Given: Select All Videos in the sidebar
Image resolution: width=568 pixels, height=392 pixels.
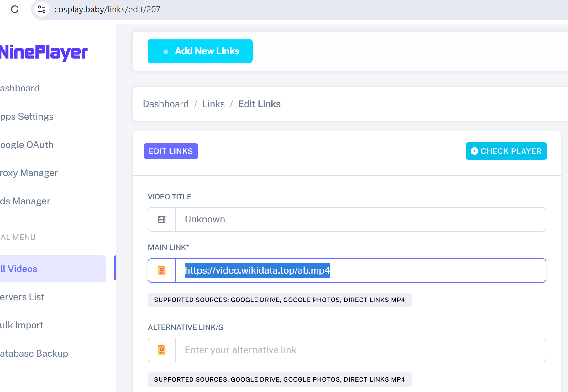Looking at the screenshot, I should [x=53, y=269].
